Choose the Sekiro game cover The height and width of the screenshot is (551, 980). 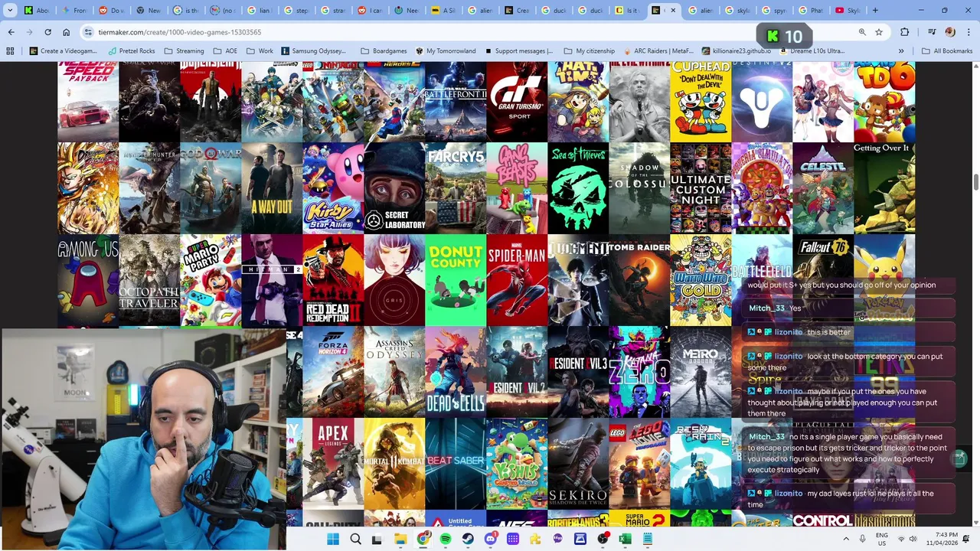[578, 464]
